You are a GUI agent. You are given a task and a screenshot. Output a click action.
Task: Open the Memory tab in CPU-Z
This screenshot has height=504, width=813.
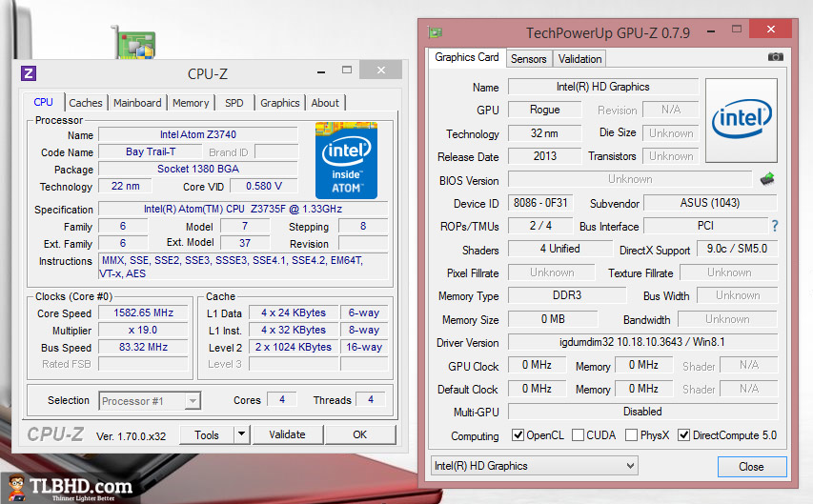tap(191, 103)
